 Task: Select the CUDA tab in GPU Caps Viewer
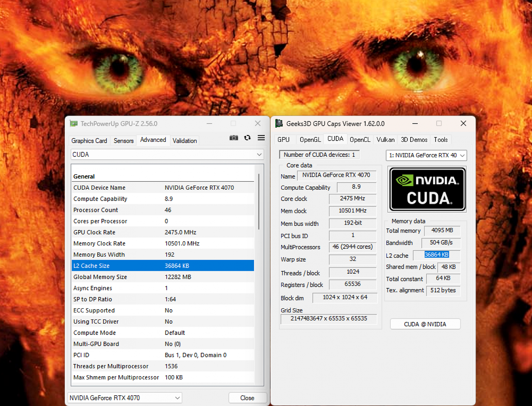coord(335,139)
